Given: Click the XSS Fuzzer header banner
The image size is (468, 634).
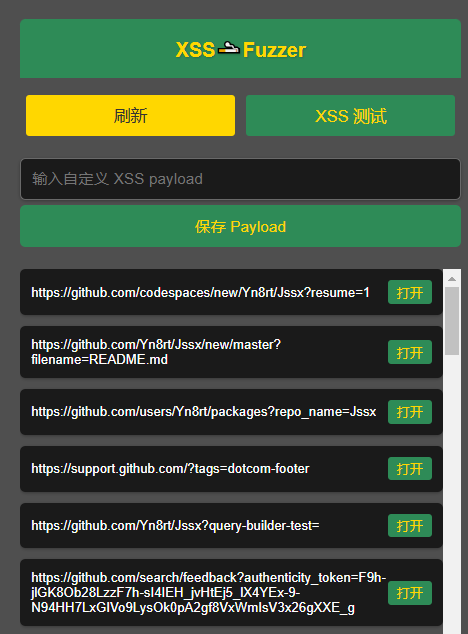Looking at the screenshot, I should pos(240,49).
